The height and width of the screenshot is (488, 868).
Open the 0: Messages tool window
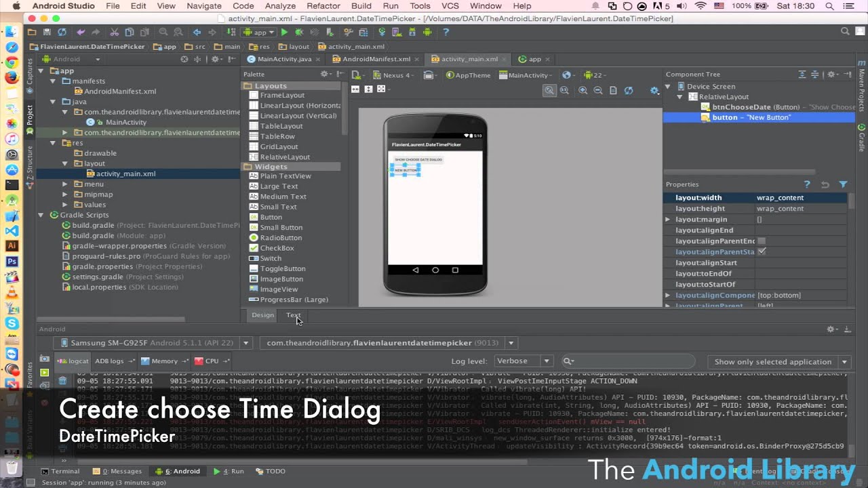pos(117,471)
